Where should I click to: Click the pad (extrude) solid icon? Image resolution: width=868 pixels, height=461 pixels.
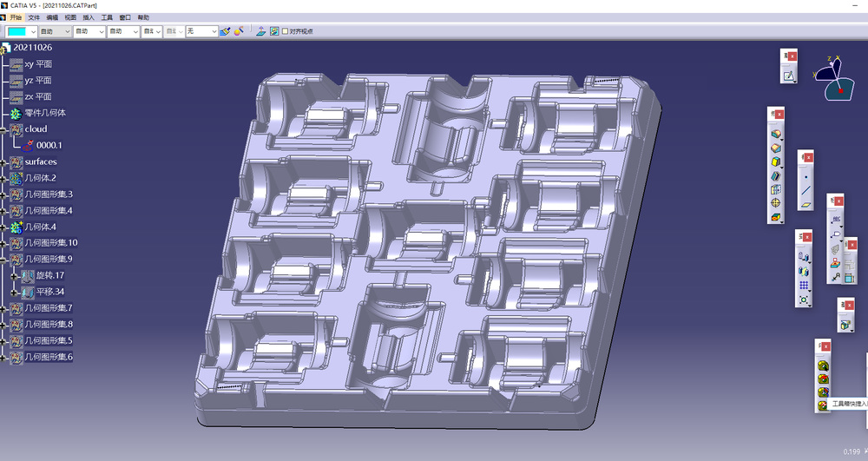[x=775, y=135]
